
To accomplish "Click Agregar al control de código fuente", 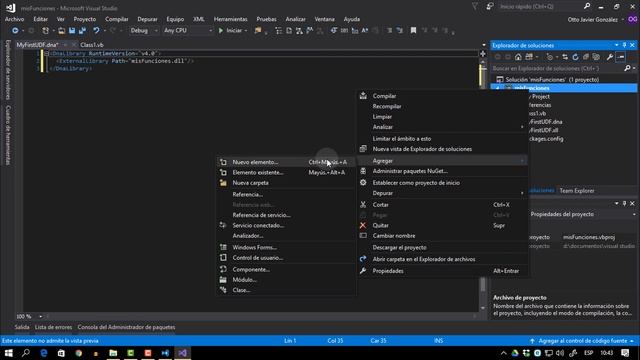I will 582,341.
